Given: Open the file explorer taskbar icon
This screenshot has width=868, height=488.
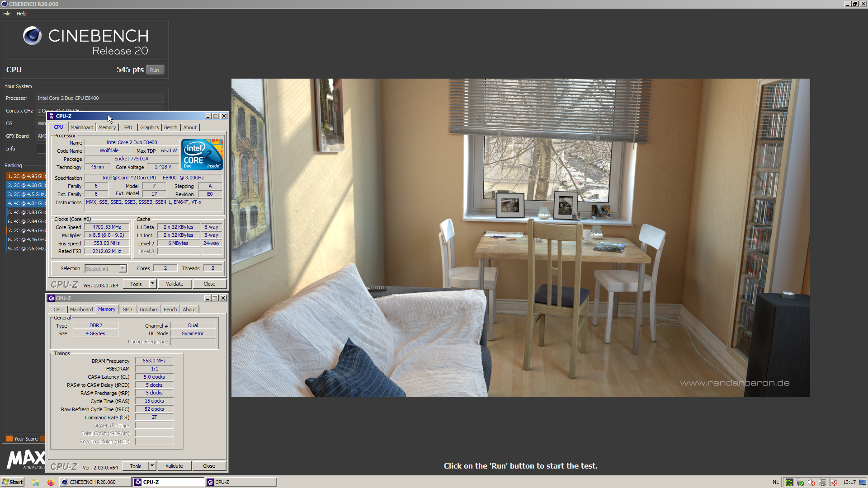Looking at the screenshot, I should click(x=36, y=482).
